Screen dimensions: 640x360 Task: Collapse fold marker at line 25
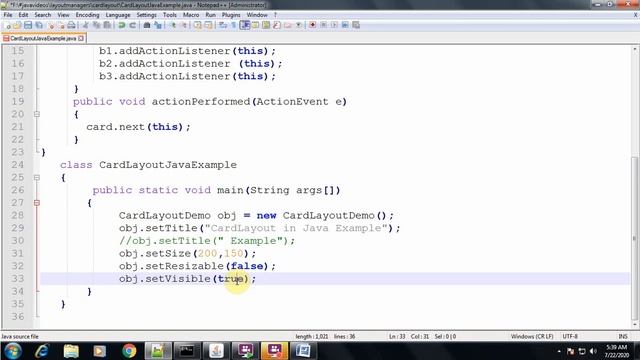point(37,178)
